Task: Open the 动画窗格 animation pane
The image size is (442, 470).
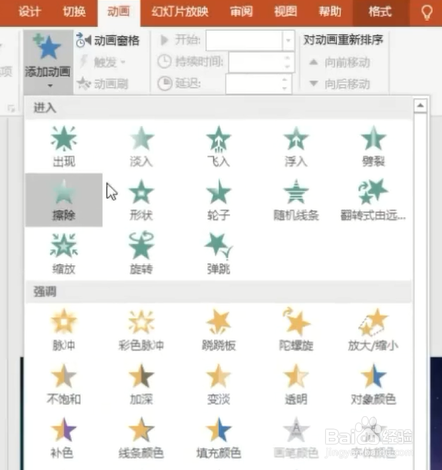Action: (x=108, y=41)
